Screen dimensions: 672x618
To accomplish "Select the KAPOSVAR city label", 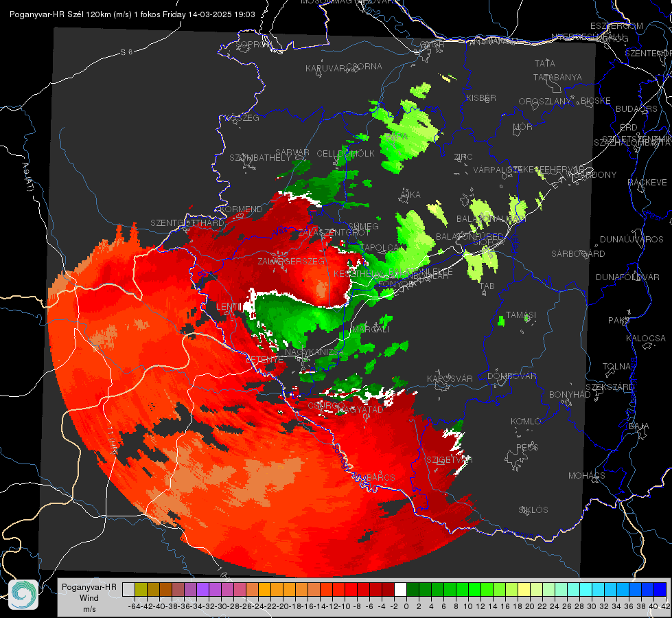I will pyautogui.click(x=450, y=379).
